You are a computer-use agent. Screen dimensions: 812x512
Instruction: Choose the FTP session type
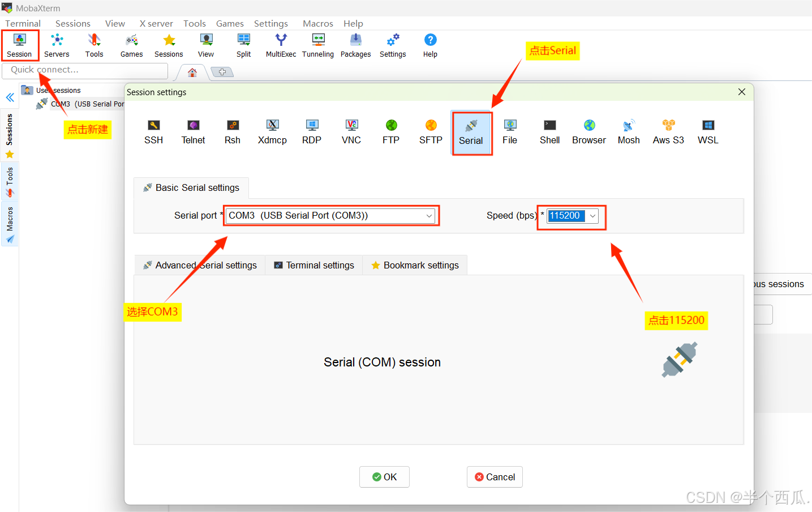[391, 132]
